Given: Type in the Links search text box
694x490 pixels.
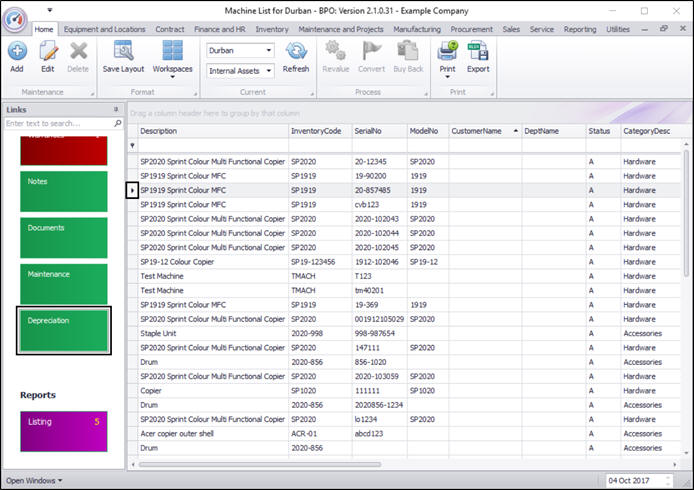Looking at the screenshot, I should coord(57,123).
